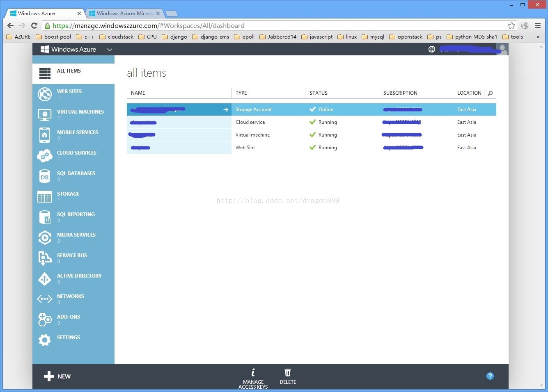Bookmark page with star icon
548x392 pixels.
click(x=511, y=25)
